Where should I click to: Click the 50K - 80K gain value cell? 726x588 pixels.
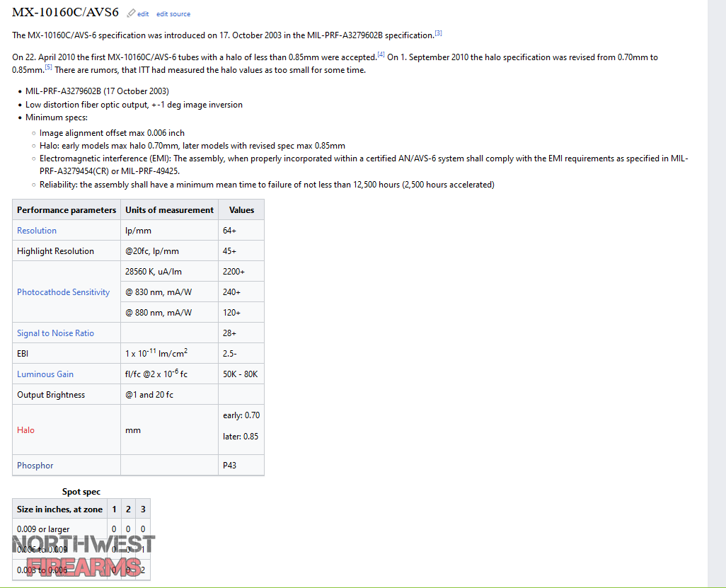click(x=241, y=374)
